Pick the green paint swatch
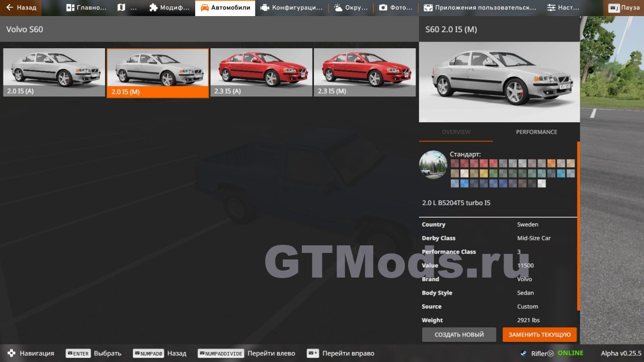Image resolution: width=644 pixels, height=362 pixels. [x=493, y=173]
